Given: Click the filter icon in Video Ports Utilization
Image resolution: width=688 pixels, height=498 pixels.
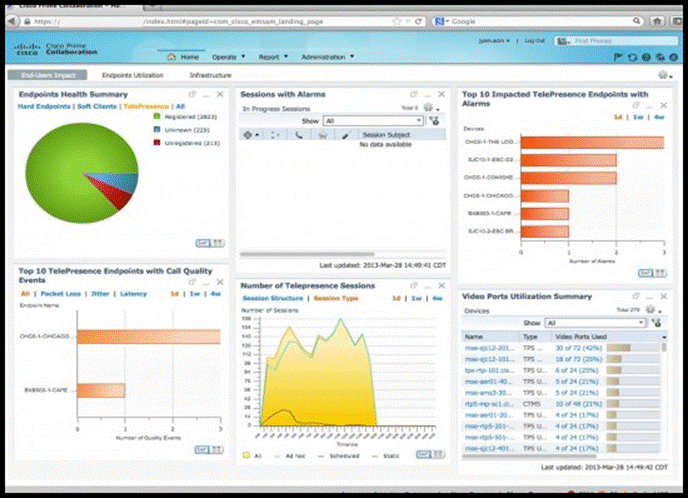Looking at the screenshot, I should [x=658, y=324].
